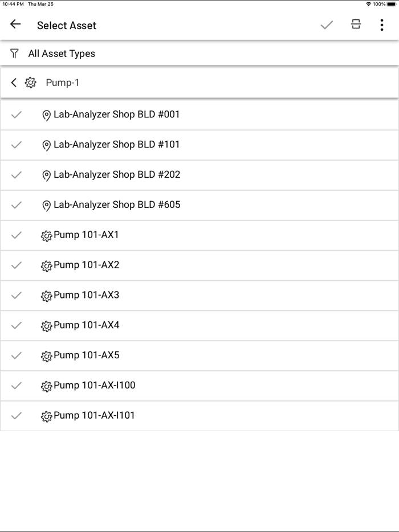This screenshot has width=399, height=532.
Task: Click gear icon of Pump 101-AX1
Action: point(47,236)
